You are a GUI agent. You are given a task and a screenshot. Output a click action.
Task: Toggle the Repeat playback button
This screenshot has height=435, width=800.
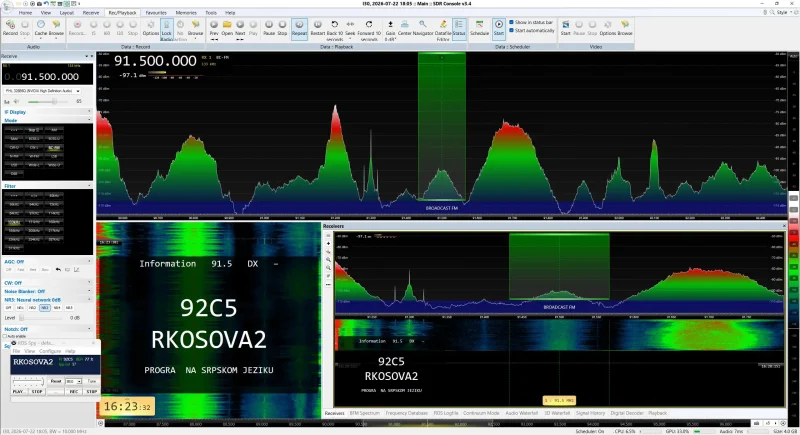tap(299, 28)
